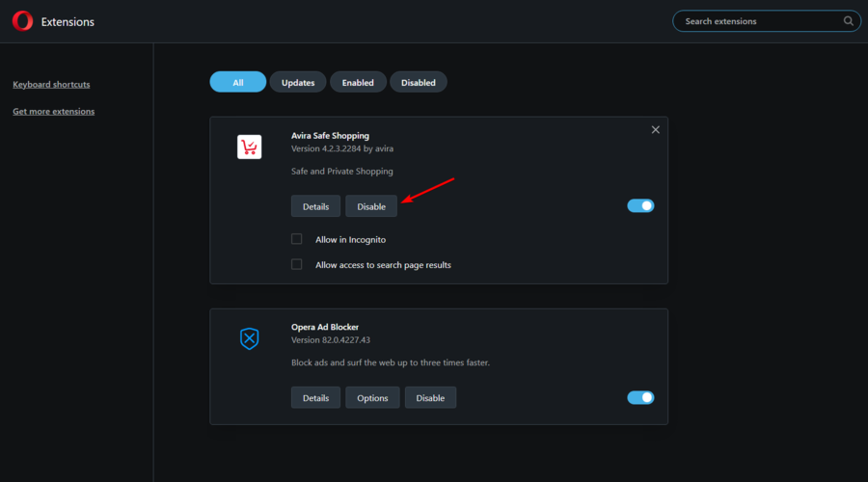
Task: Open Details for Avira Safe Shopping
Action: tap(315, 206)
